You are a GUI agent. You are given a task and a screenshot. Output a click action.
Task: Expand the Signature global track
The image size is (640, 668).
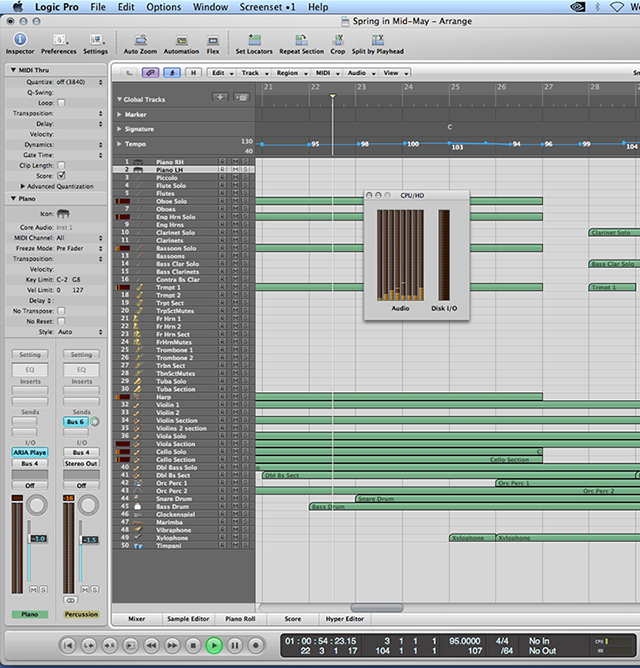tap(119, 129)
